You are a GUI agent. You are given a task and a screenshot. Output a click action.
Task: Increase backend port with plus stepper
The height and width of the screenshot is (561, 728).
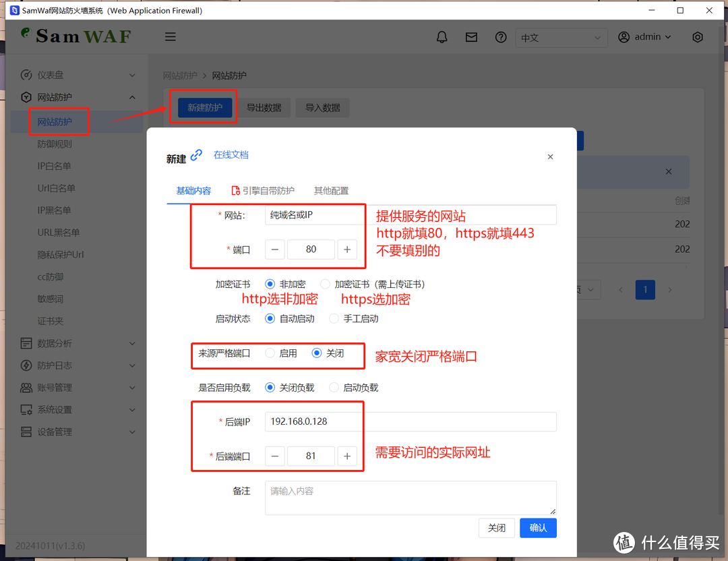(x=347, y=456)
